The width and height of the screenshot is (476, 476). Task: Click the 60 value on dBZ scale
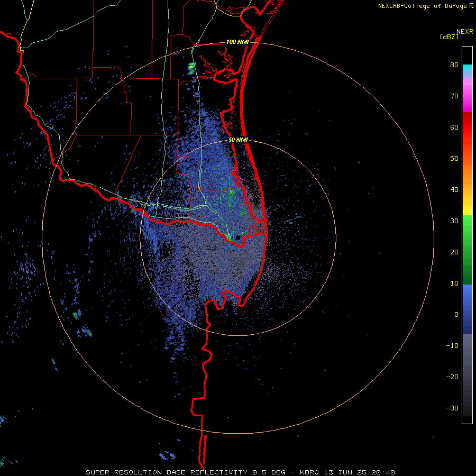pos(454,127)
